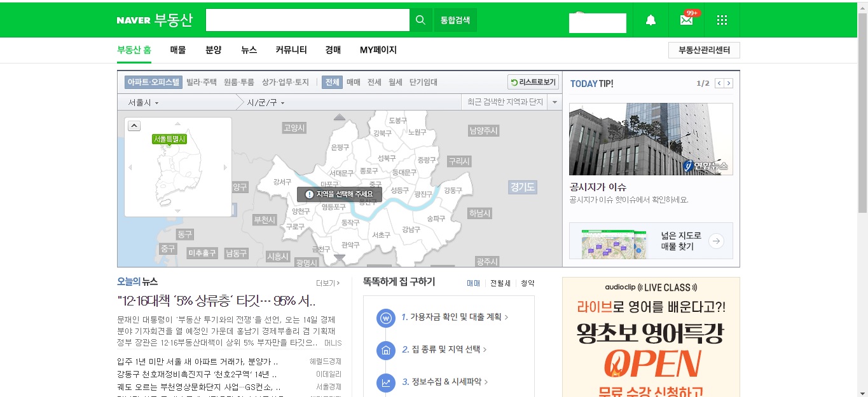868x397 pixels.
Task: Expand 정보수집 & 시세파악 step
Action: click(x=445, y=382)
